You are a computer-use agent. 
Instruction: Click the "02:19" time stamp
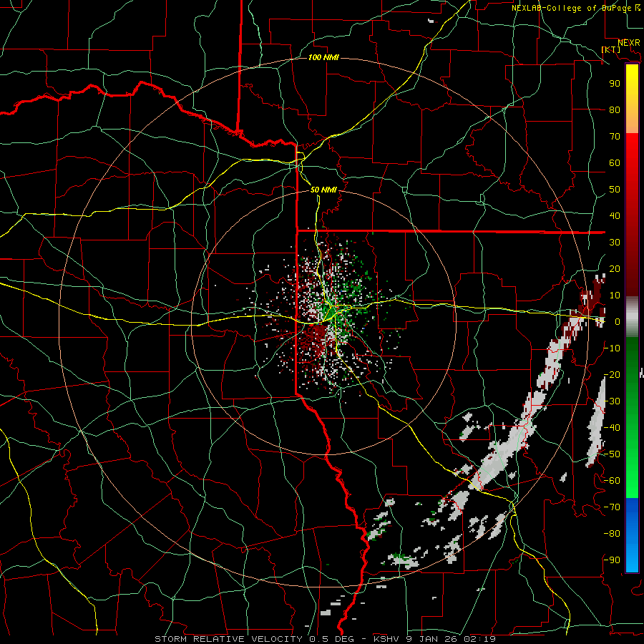click(479, 639)
